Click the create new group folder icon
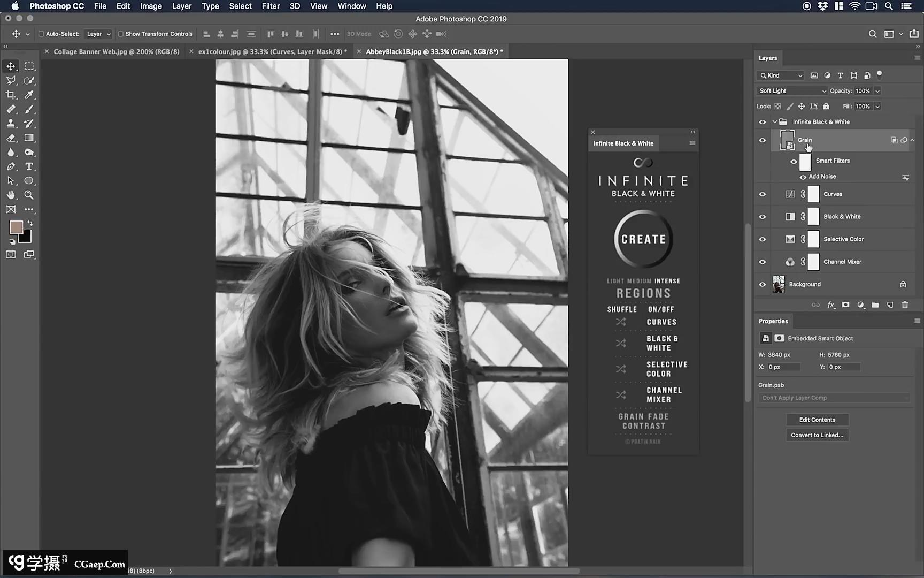Image resolution: width=924 pixels, height=578 pixels. point(875,305)
